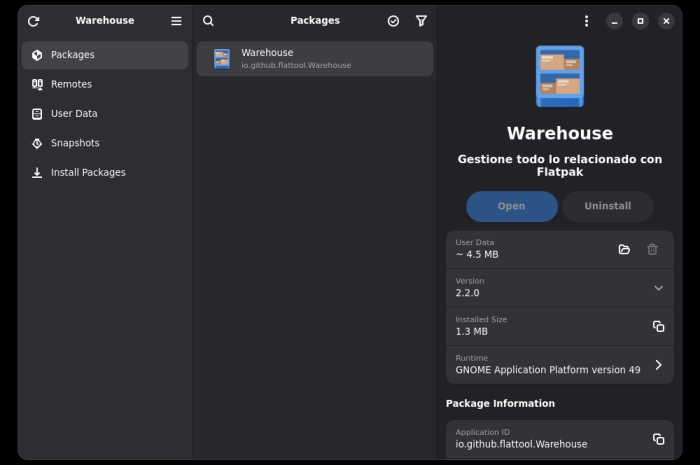Minimize the Warehouse window

[614, 21]
